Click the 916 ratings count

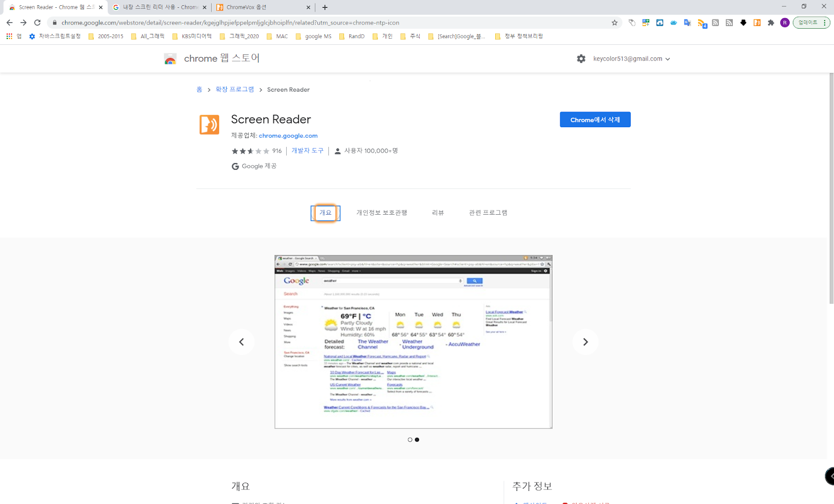click(x=277, y=151)
